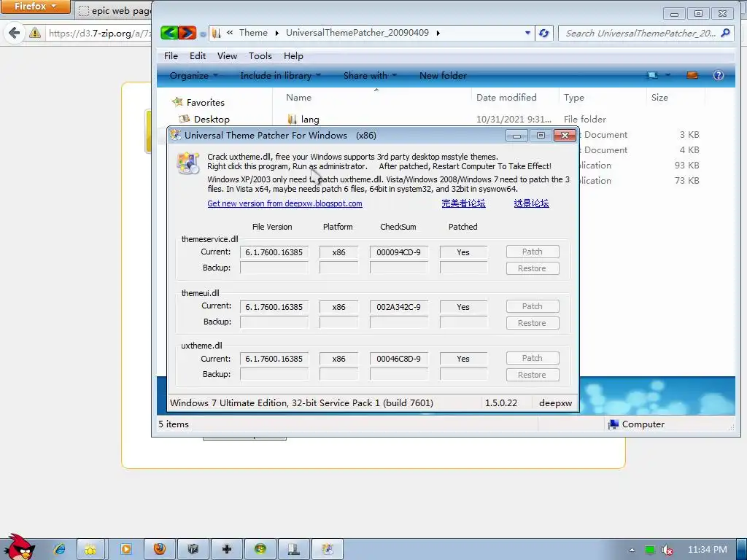Refresh the Explorer folder view
Screen dimensions: 747x560
[543, 33]
